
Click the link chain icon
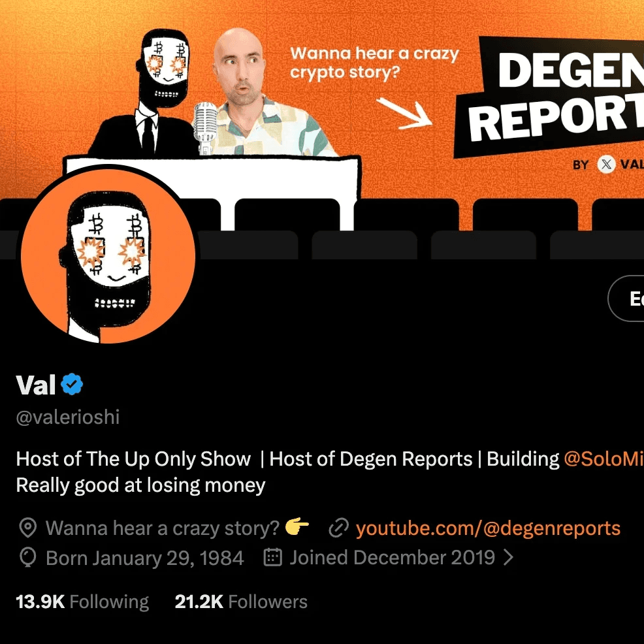pyautogui.click(x=339, y=528)
